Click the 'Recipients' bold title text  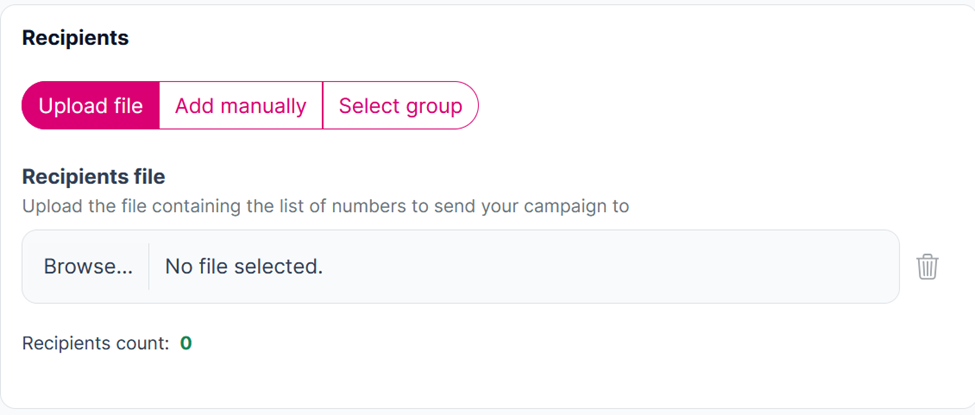pyautogui.click(x=75, y=38)
